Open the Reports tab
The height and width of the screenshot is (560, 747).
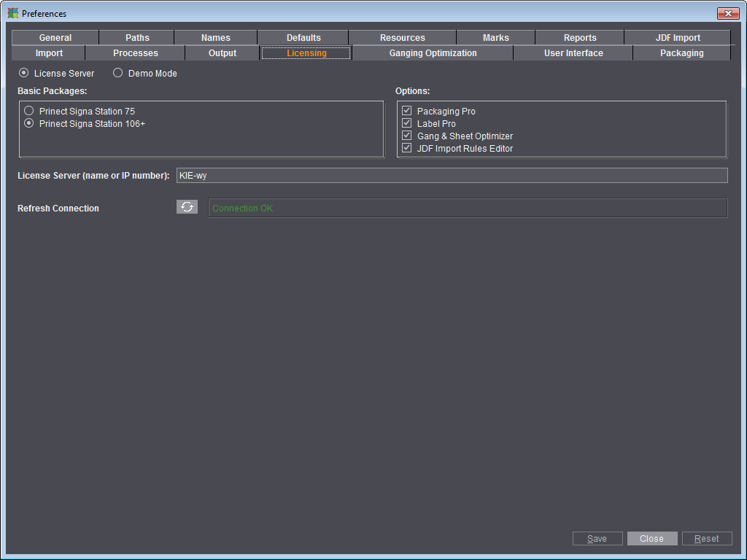580,37
